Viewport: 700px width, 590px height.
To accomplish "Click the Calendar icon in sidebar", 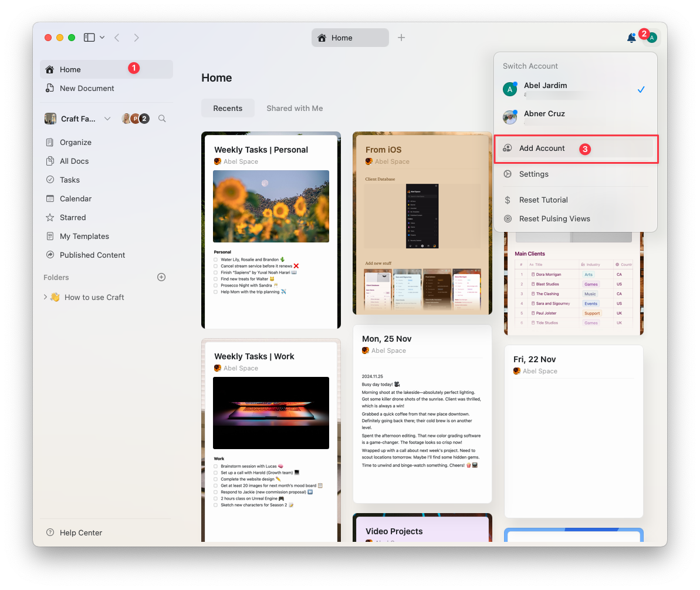I will pyautogui.click(x=50, y=199).
